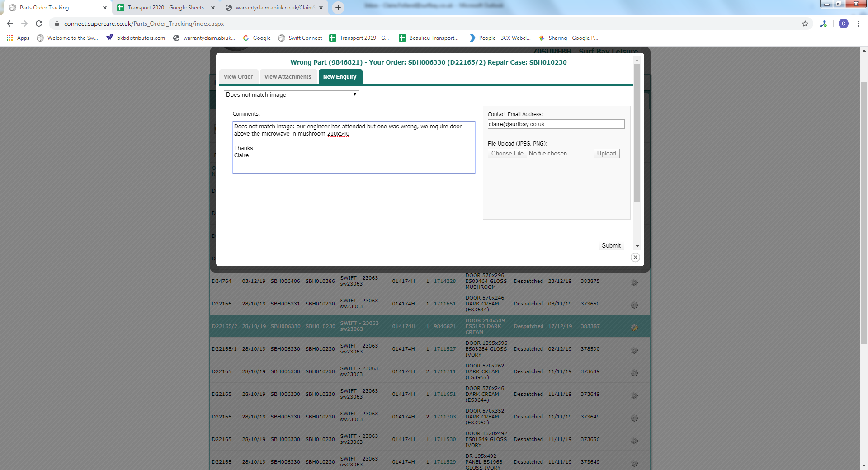The width and height of the screenshot is (868, 470).
Task: Click part number link 1714228
Action: 445,281
